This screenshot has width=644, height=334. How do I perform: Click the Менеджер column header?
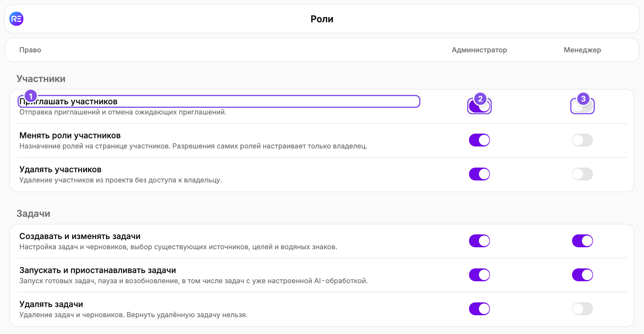582,50
